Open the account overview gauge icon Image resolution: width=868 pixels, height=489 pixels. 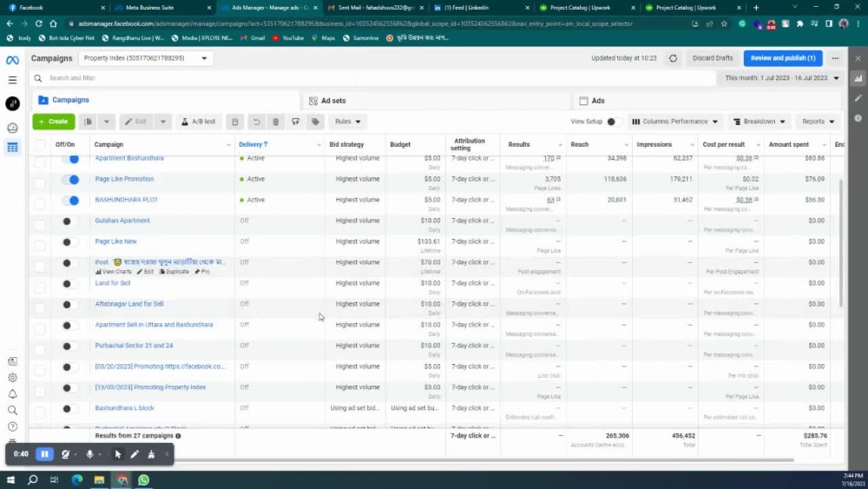click(x=12, y=128)
